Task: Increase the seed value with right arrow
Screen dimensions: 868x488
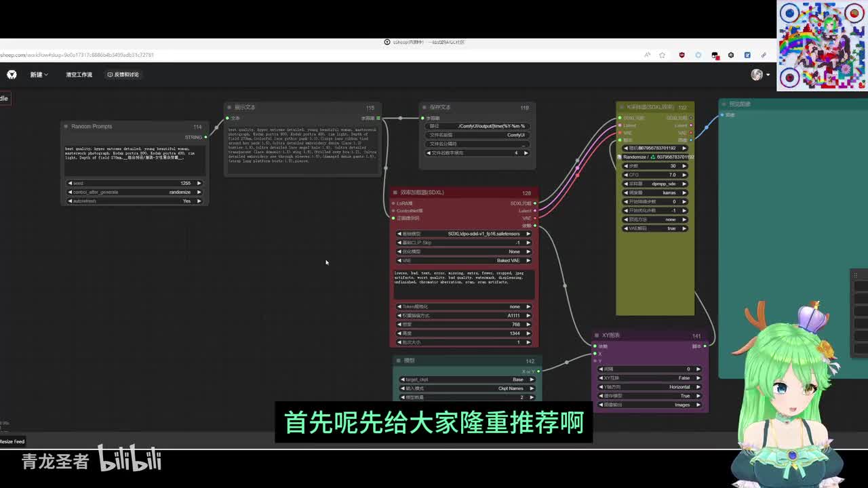Action: click(199, 184)
